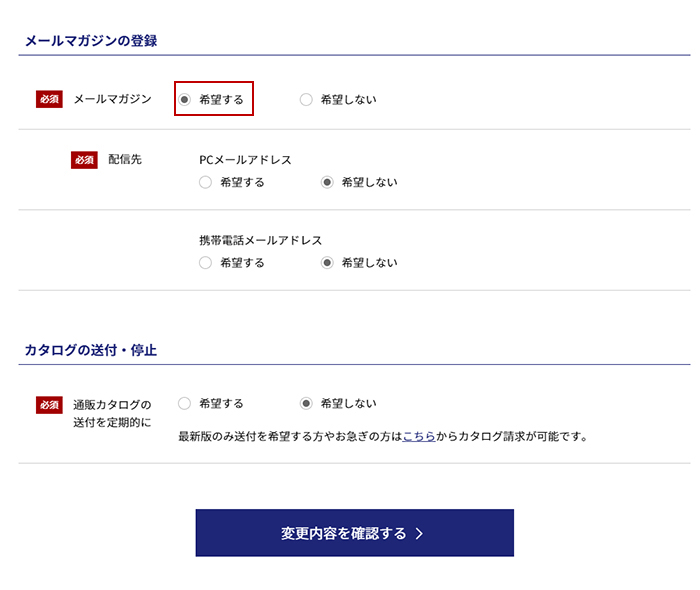The image size is (700, 590).
Task: Click the メールマガジンの登録 heading
Action: tap(91, 41)
